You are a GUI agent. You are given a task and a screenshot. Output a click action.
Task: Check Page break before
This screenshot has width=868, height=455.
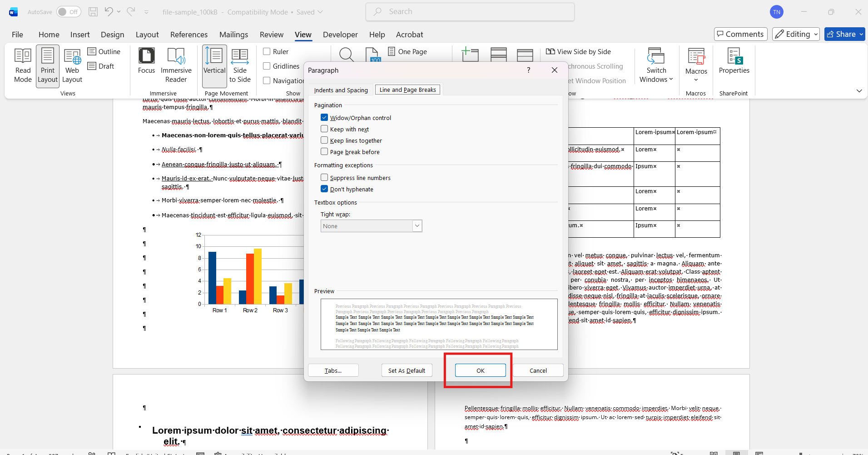324,152
